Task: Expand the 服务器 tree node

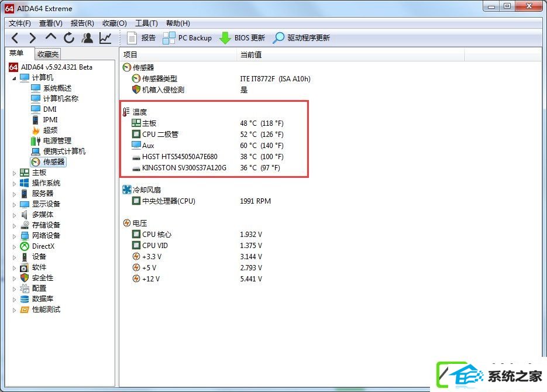Action: point(14,194)
